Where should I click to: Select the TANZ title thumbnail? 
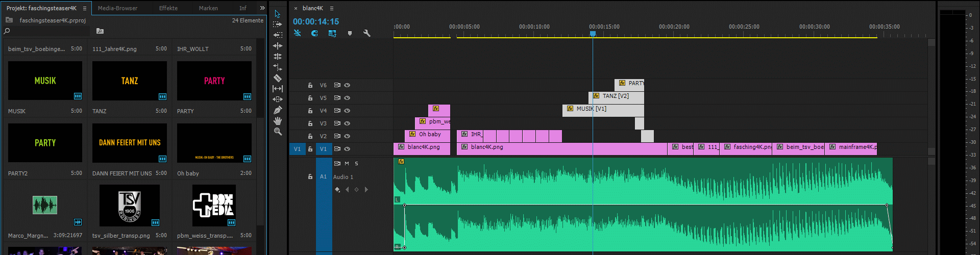pos(130,81)
